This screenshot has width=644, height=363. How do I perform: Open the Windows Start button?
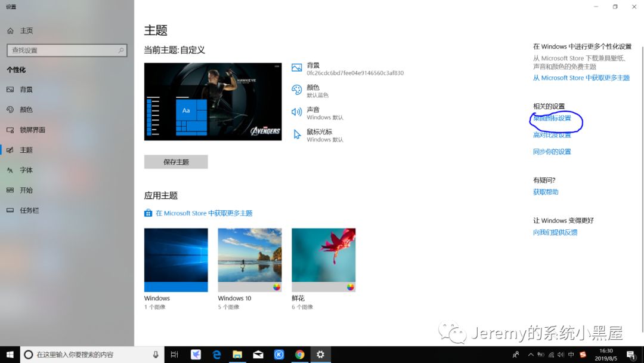pyautogui.click(x=10, y=355)
